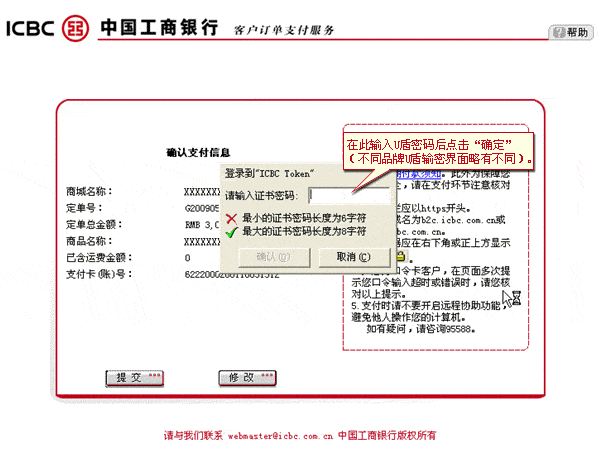Click the red tooltip about U盾 password
This screenshot has height=451, width=603.
click(437, 151)
